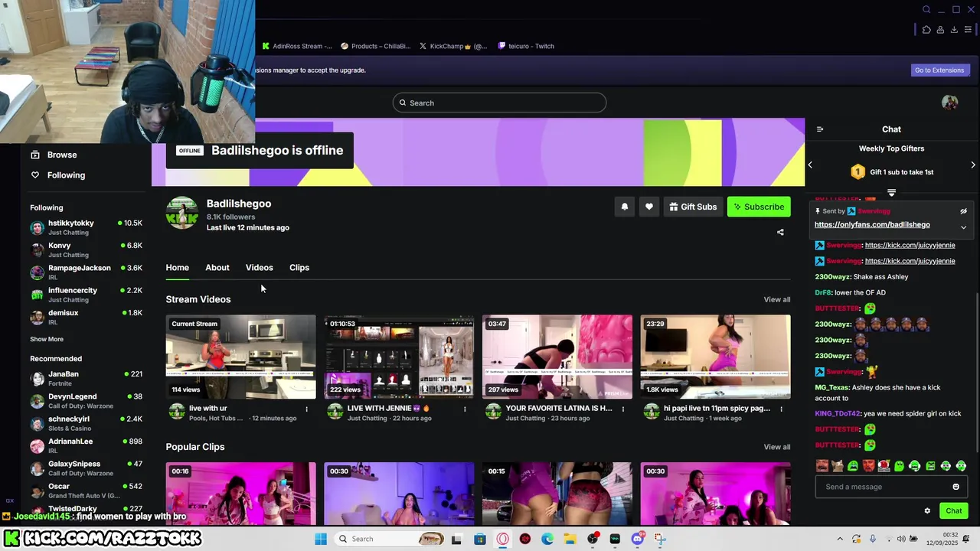The image size is (980, 551).
Task: Open chat settings gear icon
Action: 927,510
